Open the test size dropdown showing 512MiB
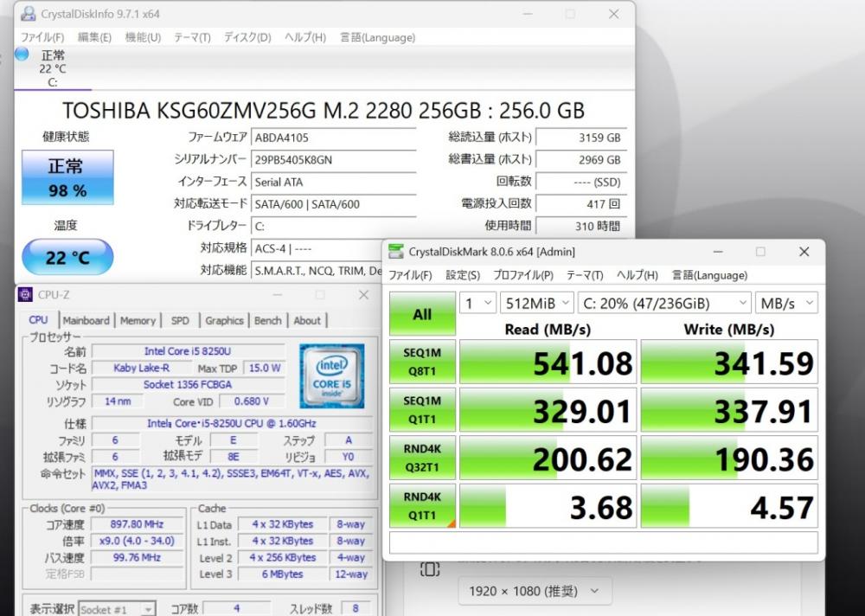The height and width of the screenshot is (616, 865). tap(537, 303)
